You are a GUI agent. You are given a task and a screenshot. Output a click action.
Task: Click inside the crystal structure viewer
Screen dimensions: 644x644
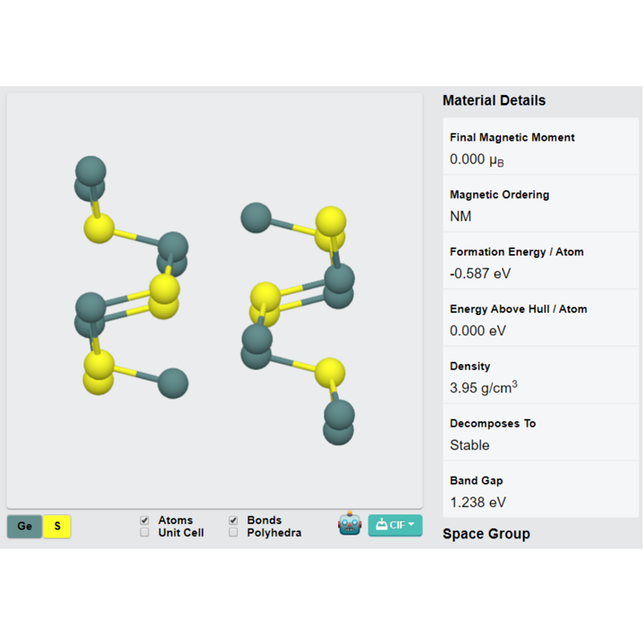214,301
